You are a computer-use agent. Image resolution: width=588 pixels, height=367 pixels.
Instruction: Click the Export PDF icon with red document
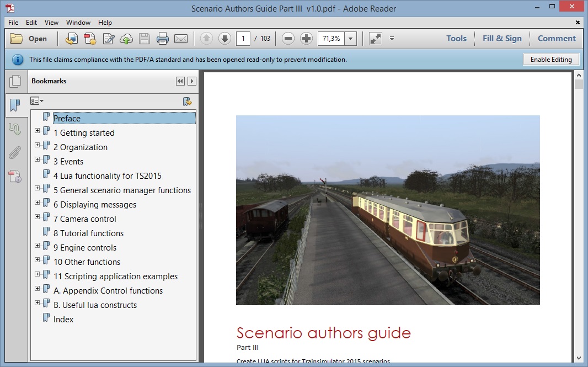pos(89,38)
